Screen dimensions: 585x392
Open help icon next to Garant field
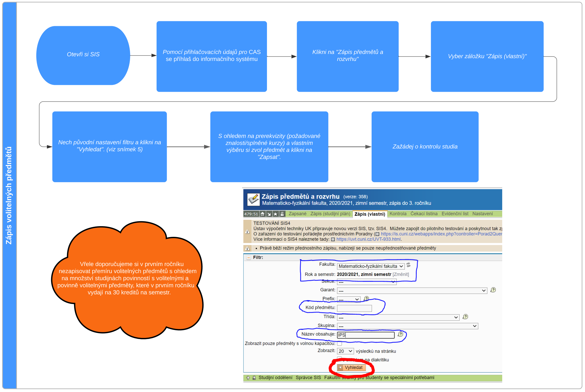(x=493, y=290)
